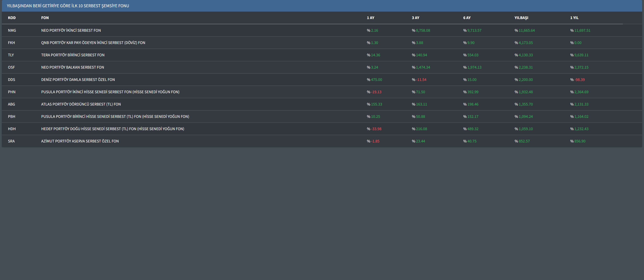Click the table title banner heading
Screen dimensions: 644x280
point(68,6)
